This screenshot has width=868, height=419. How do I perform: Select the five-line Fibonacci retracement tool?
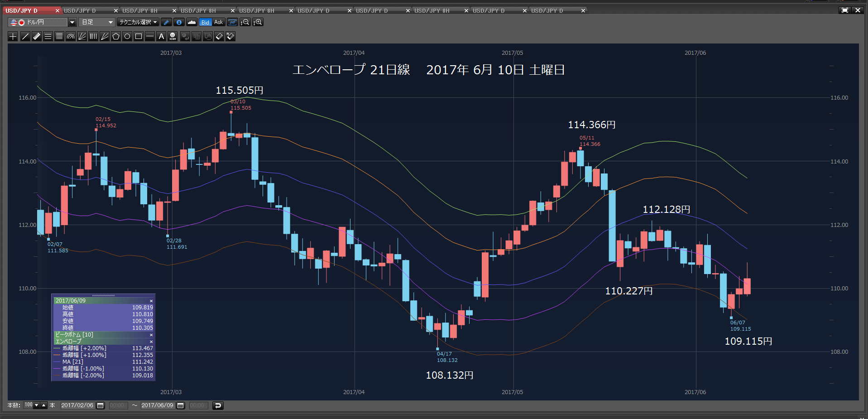[x=59, y=36]
